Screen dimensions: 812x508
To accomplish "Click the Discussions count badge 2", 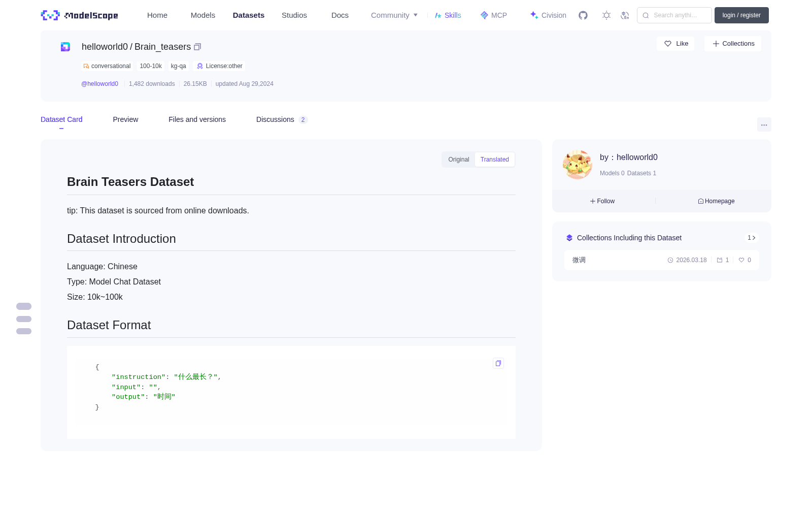I will click(x=303, y=120).
